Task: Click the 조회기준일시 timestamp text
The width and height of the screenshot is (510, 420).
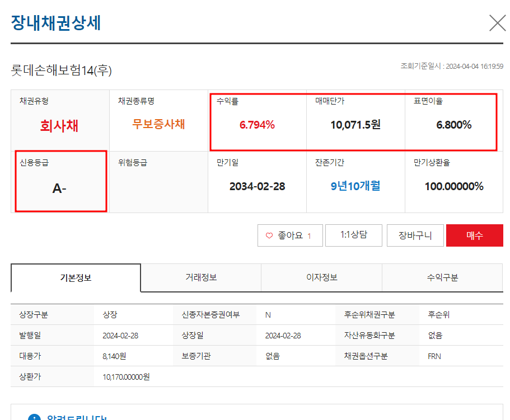Action: (452, 66)
